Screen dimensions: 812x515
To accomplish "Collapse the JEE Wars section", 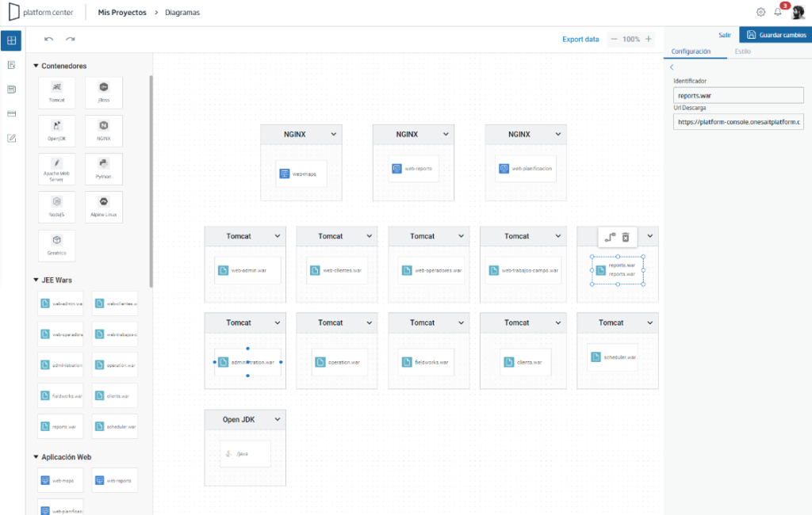I will click(x=36, y=280).
